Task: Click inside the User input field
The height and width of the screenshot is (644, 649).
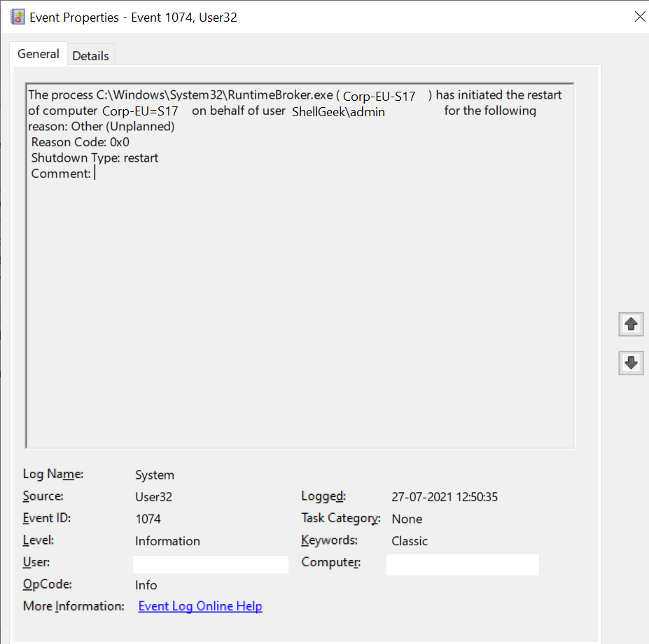Action: click(210, 563)
